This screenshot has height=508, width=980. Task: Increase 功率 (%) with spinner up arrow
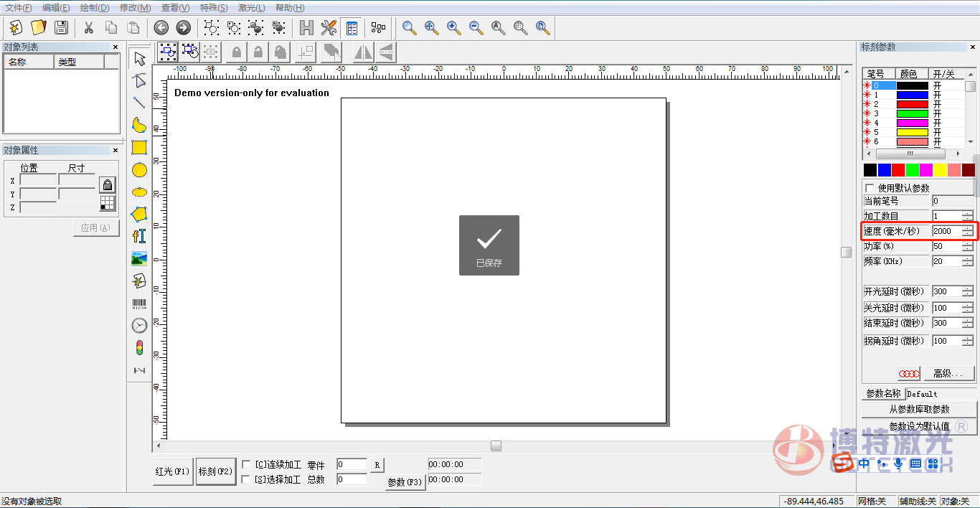pyautogui.click(x=968, y=243)
